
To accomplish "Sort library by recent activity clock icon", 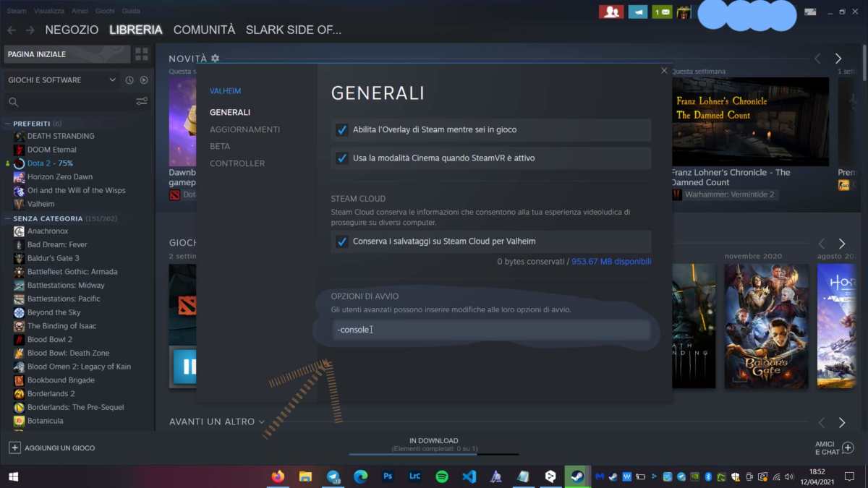I will pos(129,80).
